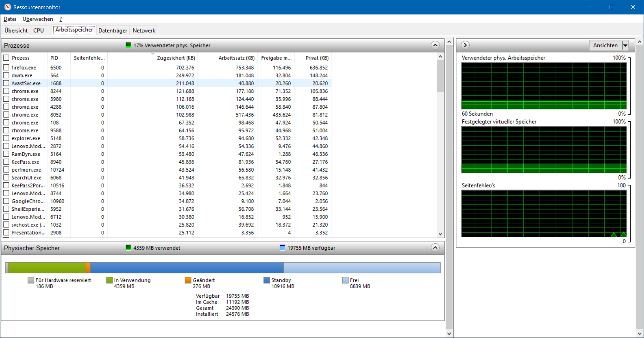Click the orange 'Geändert' legend swatch

(x=188, y=280)
